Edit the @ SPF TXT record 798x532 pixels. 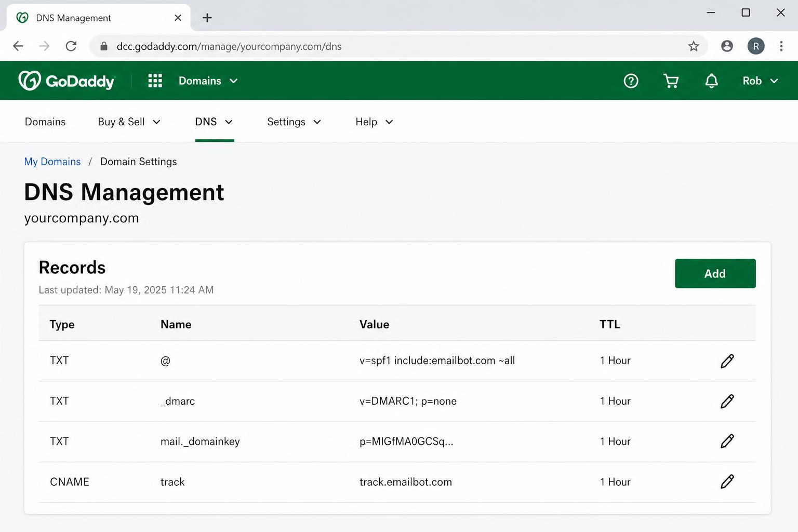(x=727, y=361)
